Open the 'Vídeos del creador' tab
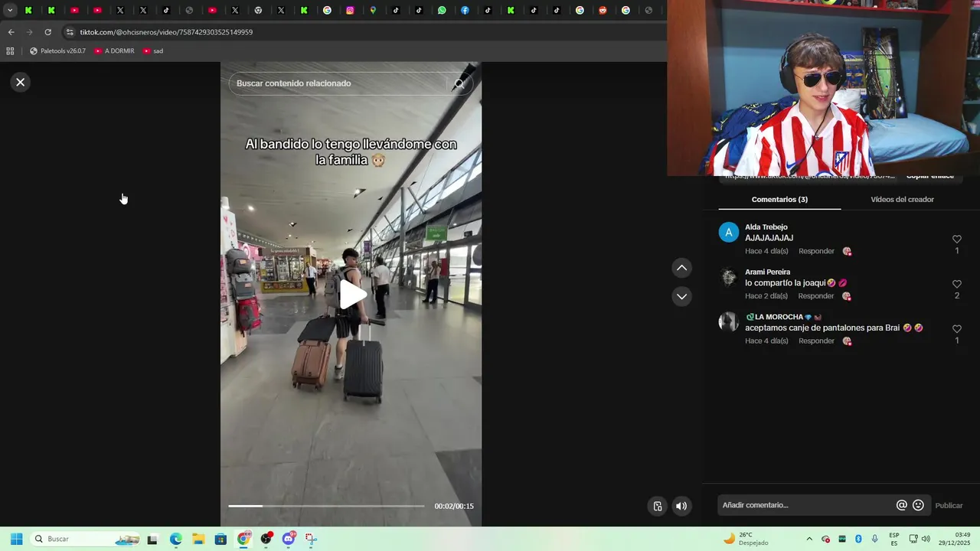This screenshot has width=980, height=551. coord(902,200)
